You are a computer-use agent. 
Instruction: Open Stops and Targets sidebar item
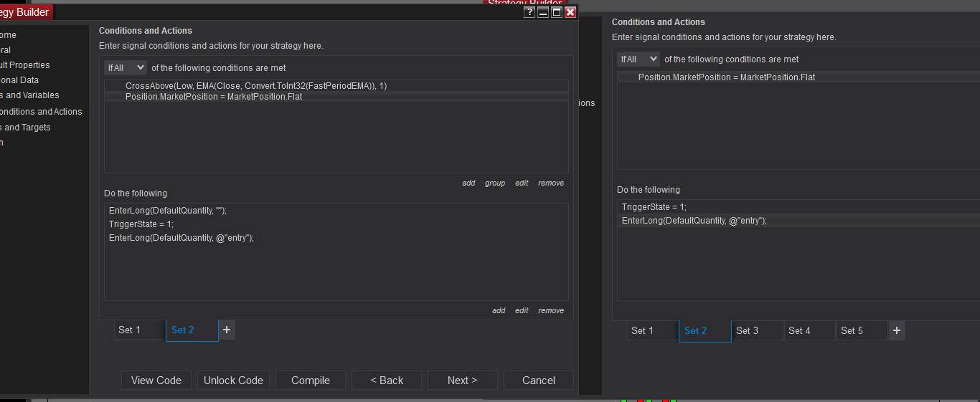[25, 128]
